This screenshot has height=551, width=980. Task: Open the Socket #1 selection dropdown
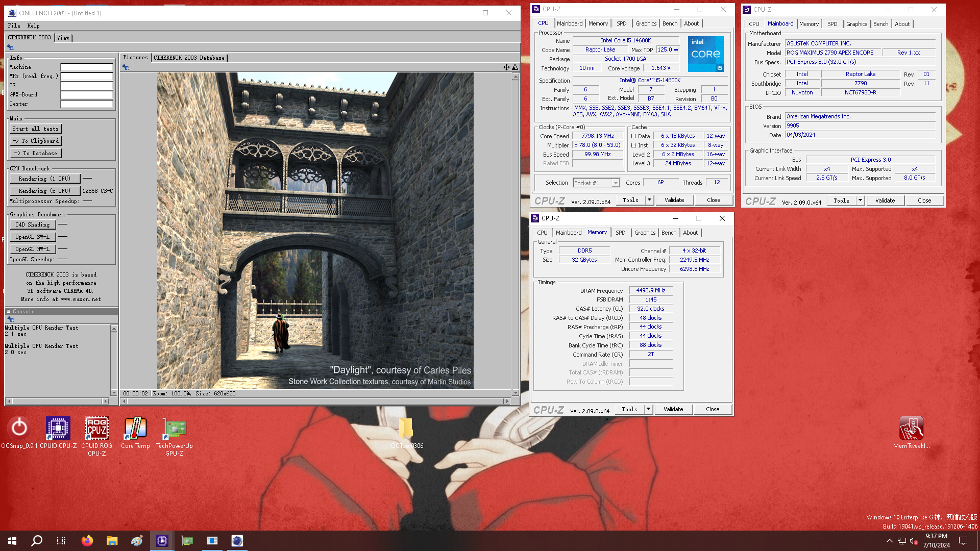pos(596,183)
